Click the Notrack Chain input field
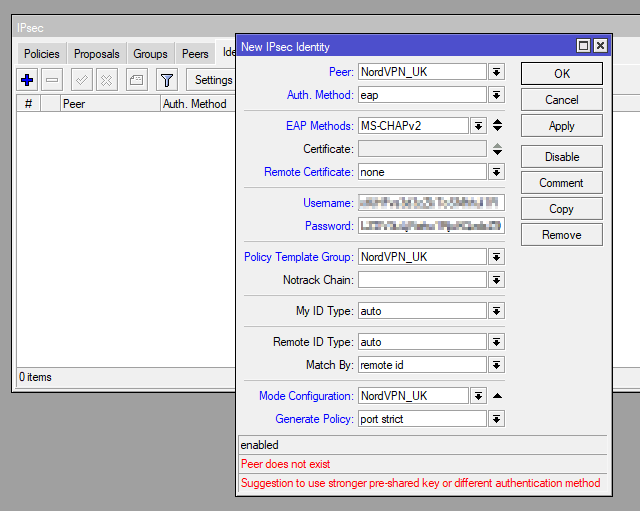This screenshot has width=640, height=511. [x=422, y=280]
